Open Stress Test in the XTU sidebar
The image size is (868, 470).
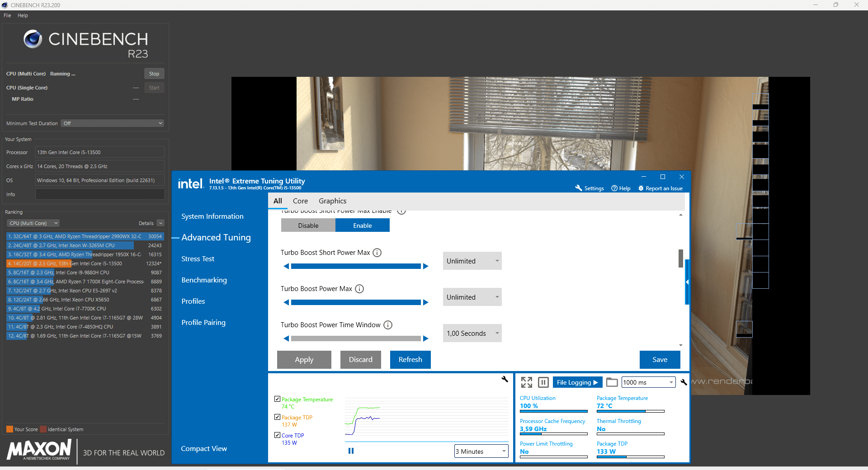click(x=198, y=259)
